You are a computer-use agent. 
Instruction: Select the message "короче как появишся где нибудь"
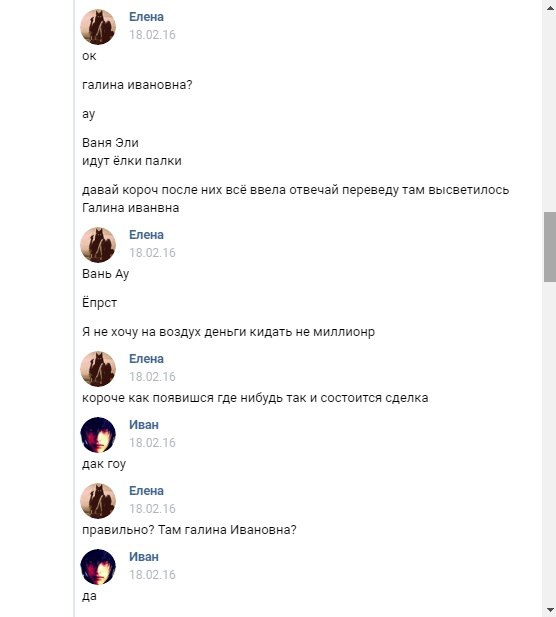pos(255,398)
